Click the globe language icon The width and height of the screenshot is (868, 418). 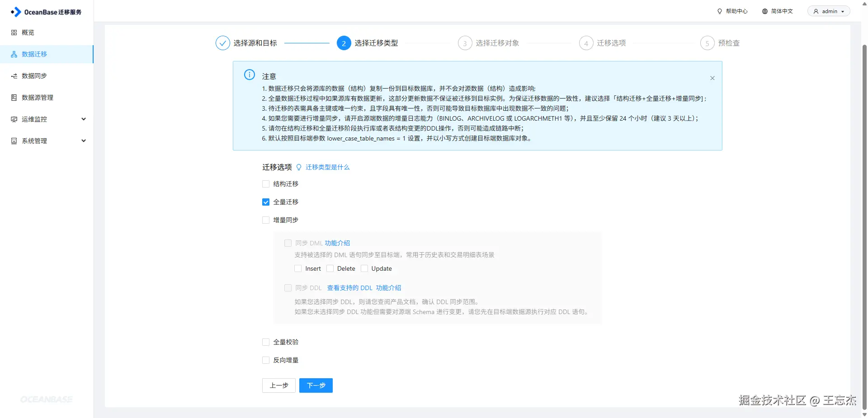pyautogui.click(x=765, y=11)
